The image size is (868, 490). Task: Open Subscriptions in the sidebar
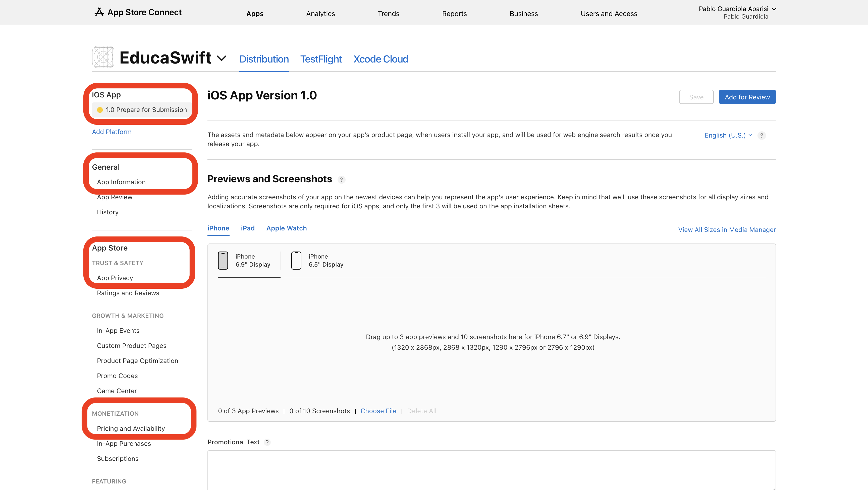(x=118, y=459)
